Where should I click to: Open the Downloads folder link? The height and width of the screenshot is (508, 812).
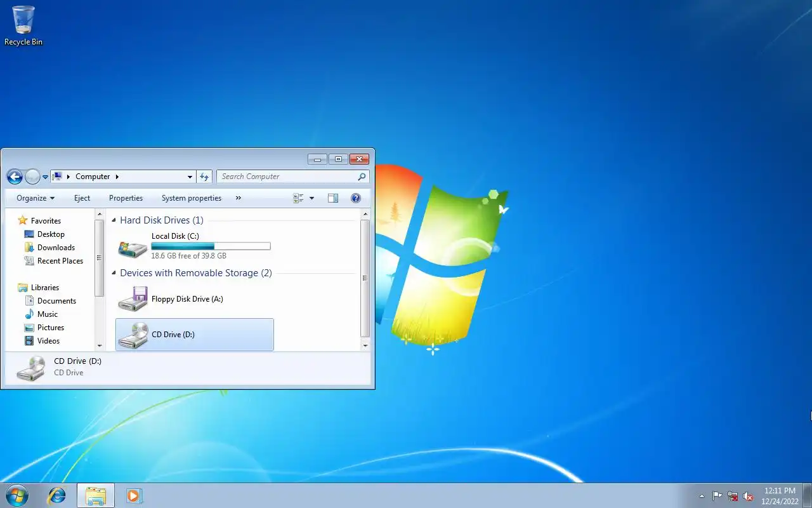point(56,248)
